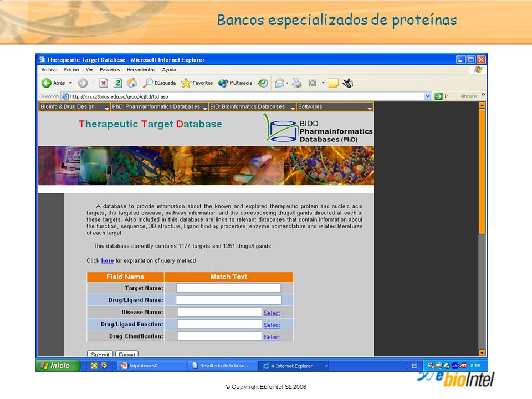Switch to bdproteinas0 taskbar window
This screenshot has width=532, height=399.
(x=151, y=366)
